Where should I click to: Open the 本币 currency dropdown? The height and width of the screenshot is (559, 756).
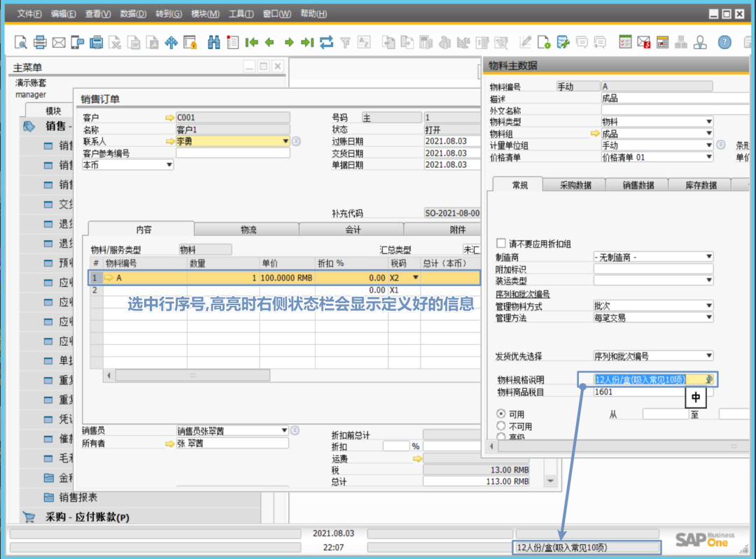click(169, 165)
